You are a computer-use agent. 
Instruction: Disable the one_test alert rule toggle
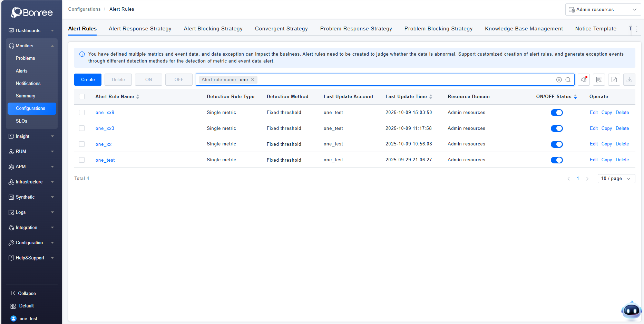coord(556,160)
